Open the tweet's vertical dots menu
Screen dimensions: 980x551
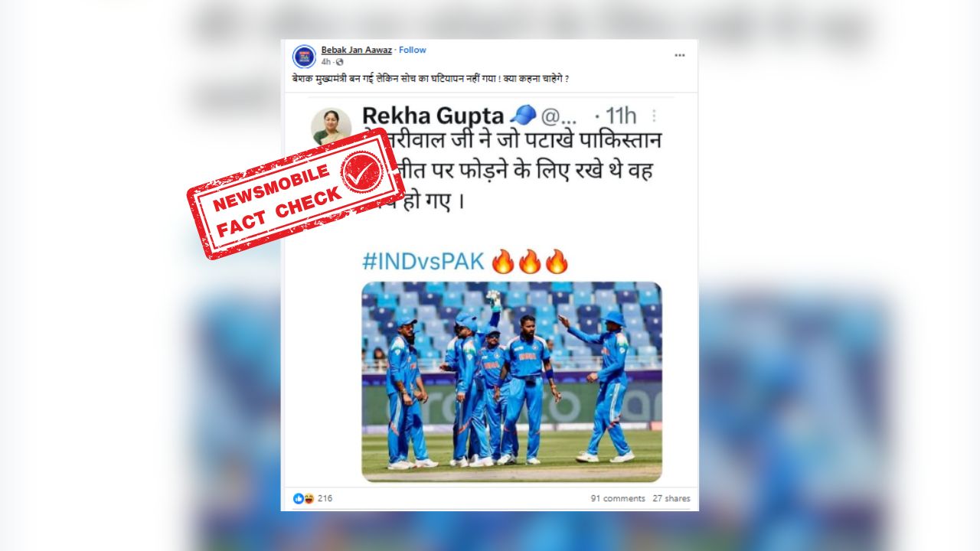click(x=654, y=116)
